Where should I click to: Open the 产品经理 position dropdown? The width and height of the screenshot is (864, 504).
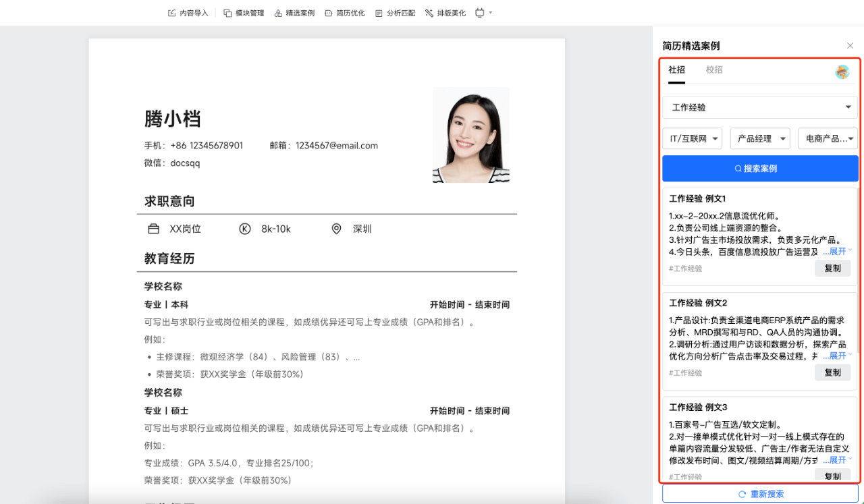coord(760,138)
